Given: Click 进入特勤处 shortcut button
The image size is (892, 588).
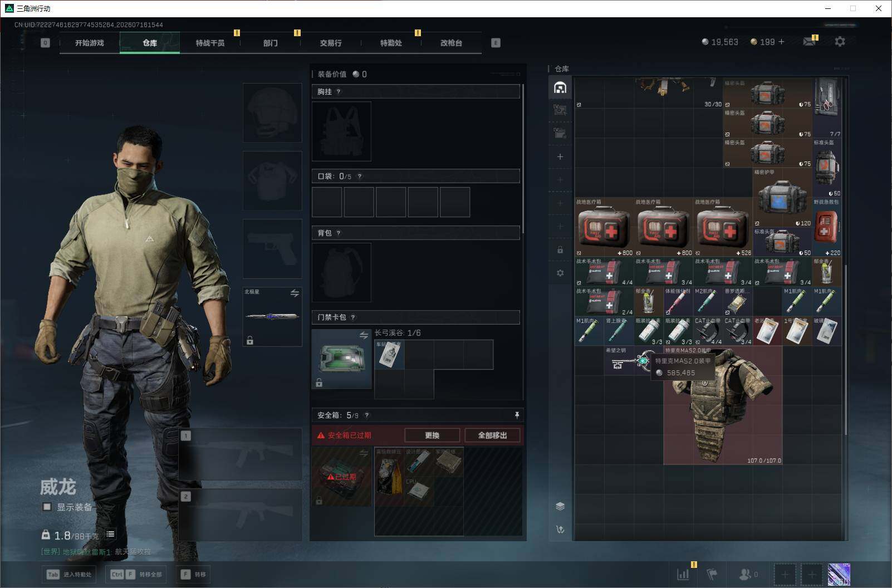Looking at the screenshot, I should point(69,574).
